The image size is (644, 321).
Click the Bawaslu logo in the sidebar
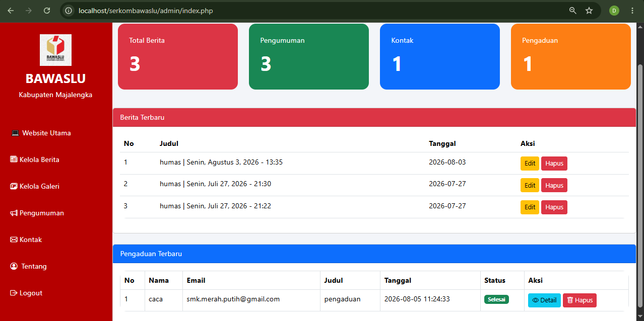click(x=55, y=50)
